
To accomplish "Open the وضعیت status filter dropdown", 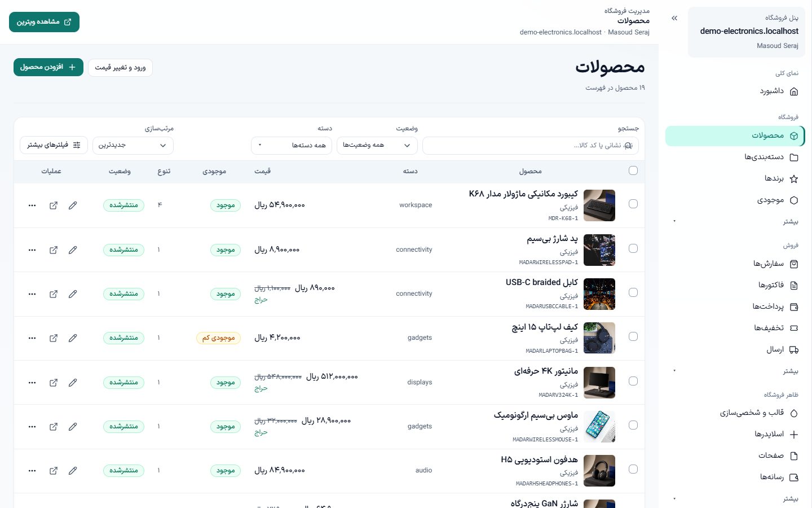I will pos(377,146).
